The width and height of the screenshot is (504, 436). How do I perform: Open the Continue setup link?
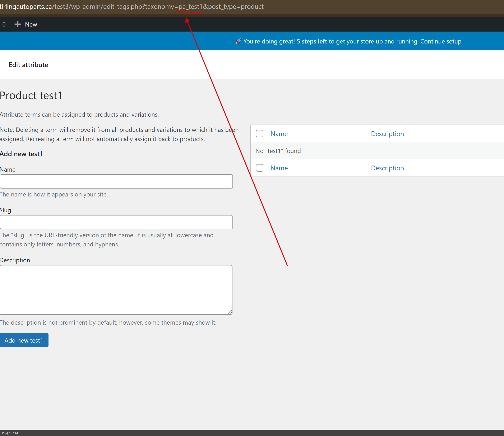[440, 41]
